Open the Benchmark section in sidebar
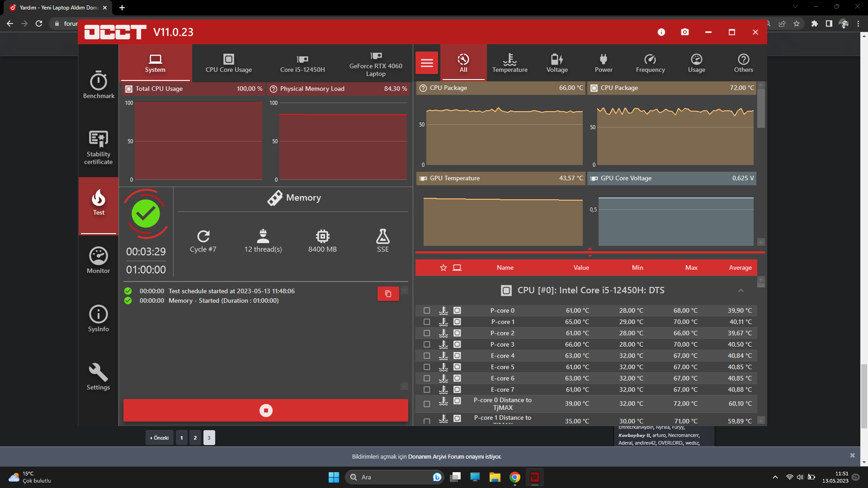 (x=99, y=85)
